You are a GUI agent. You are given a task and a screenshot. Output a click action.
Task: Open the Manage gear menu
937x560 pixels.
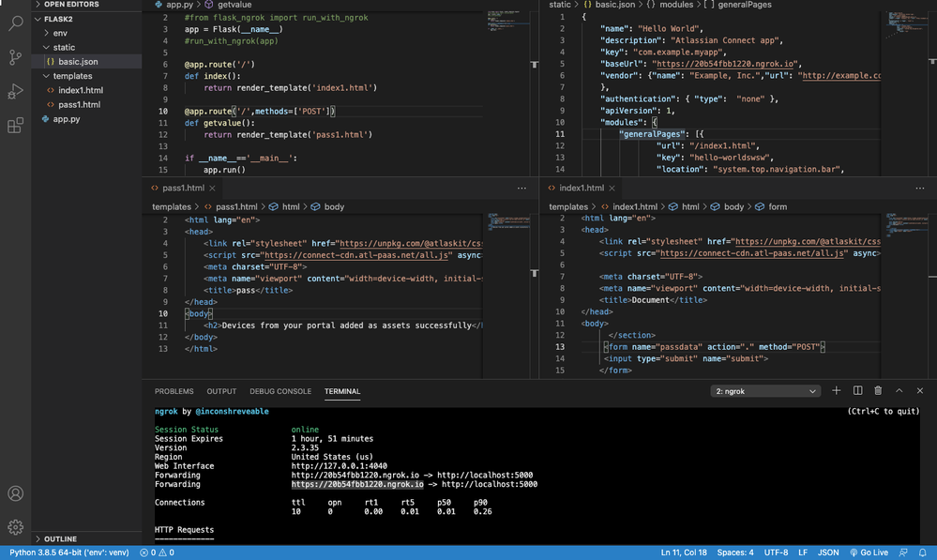click(14, 526)
